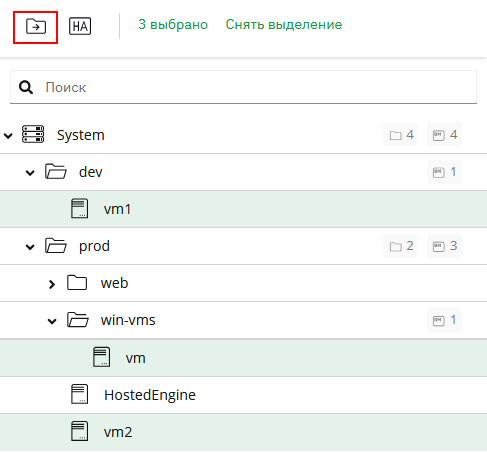Focus the Поиск search field

243,87
